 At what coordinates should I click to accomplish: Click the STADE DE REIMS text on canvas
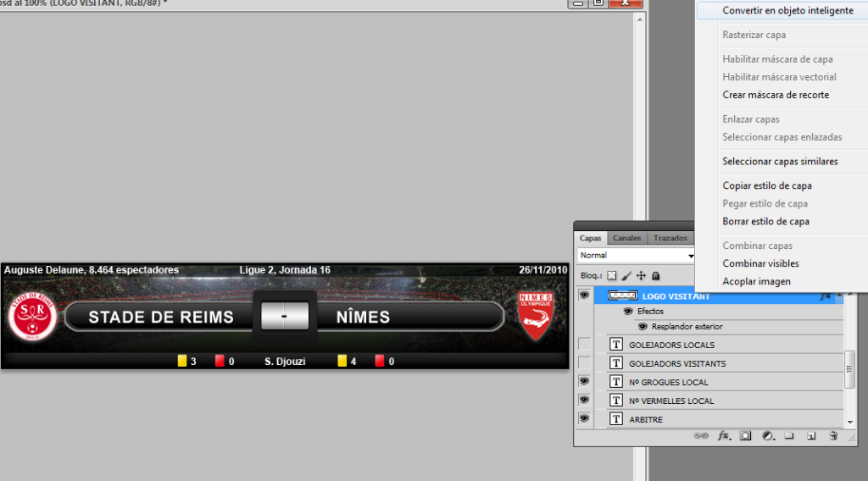tap(161, 317)
